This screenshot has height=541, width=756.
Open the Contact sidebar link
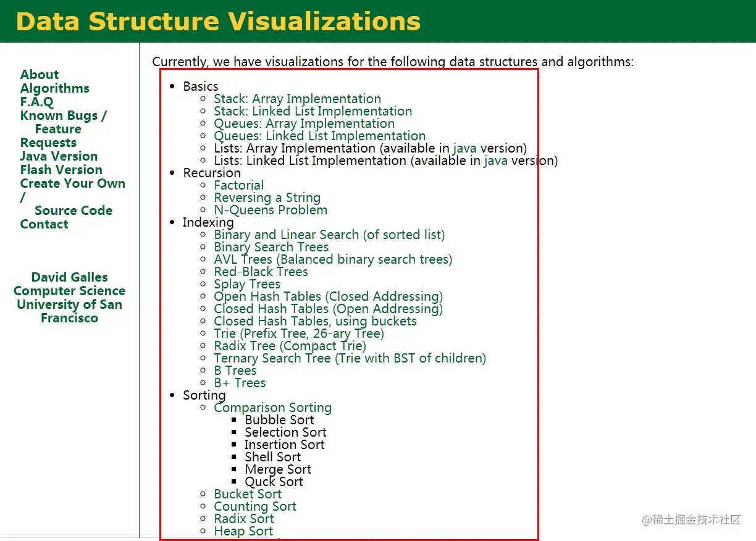tap(44, 224)
